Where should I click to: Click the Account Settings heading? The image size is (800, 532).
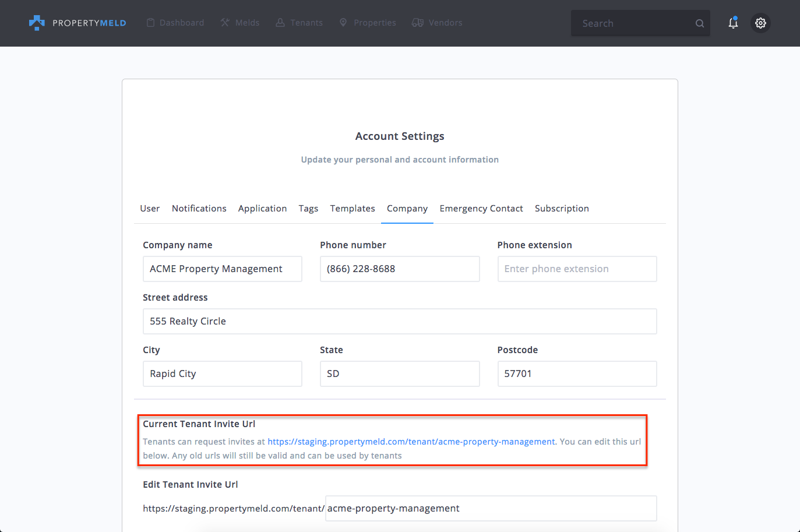tap(400, 136)
